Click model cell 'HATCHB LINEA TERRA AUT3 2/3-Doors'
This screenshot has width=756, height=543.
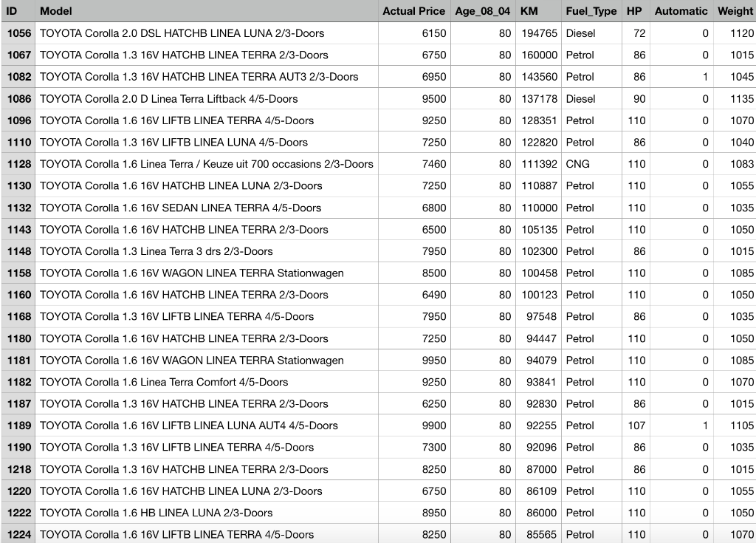(207, 77)
